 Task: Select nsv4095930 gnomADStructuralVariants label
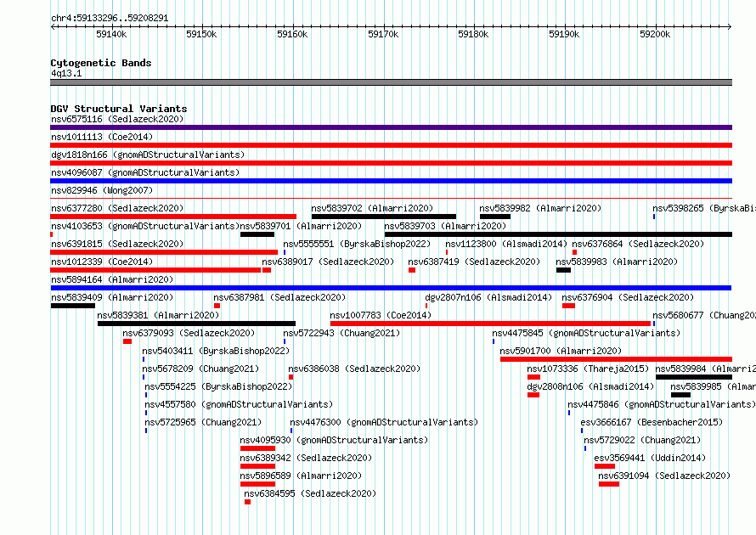click(x=334, y=440)
